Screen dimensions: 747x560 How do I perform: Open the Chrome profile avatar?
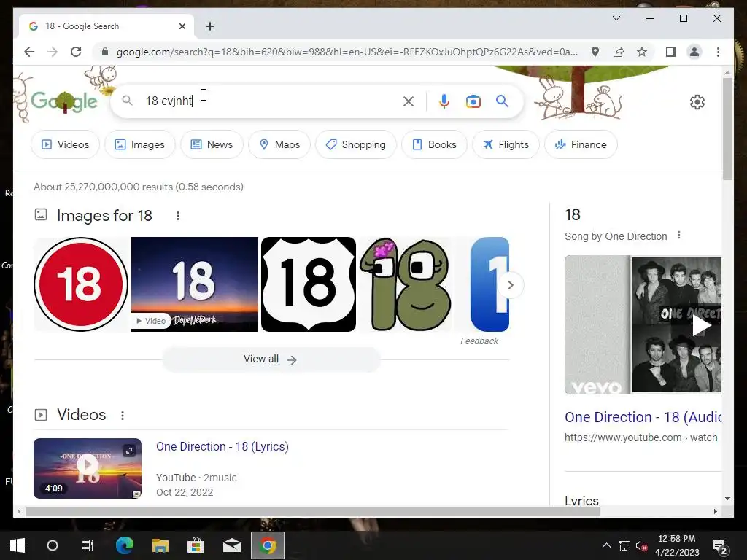pos(694,52)
